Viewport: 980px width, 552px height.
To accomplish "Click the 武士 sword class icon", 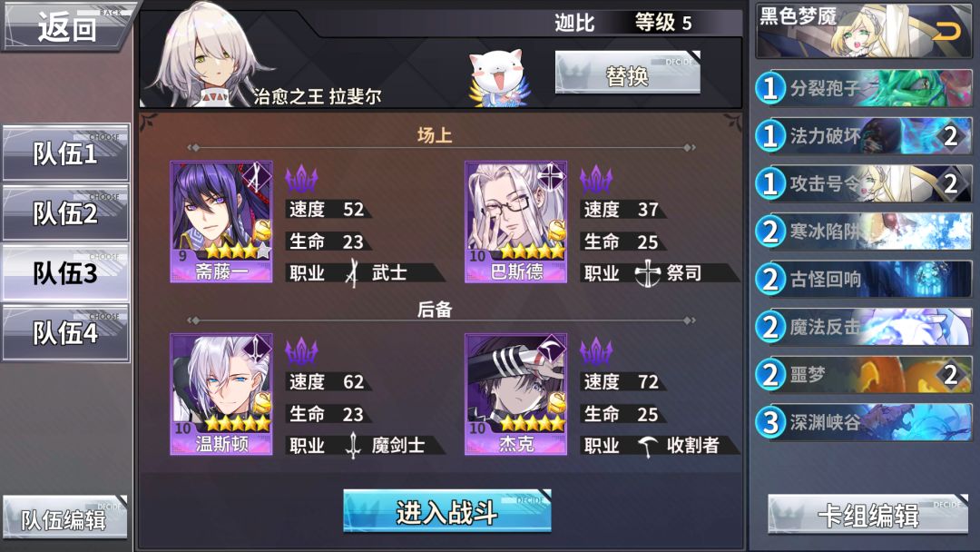I will (353, 273).
